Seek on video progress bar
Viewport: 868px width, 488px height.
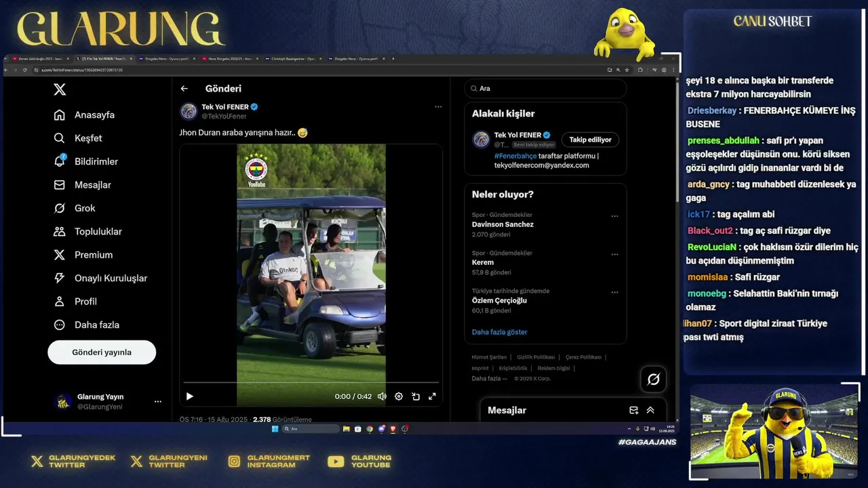click(311, 383)
